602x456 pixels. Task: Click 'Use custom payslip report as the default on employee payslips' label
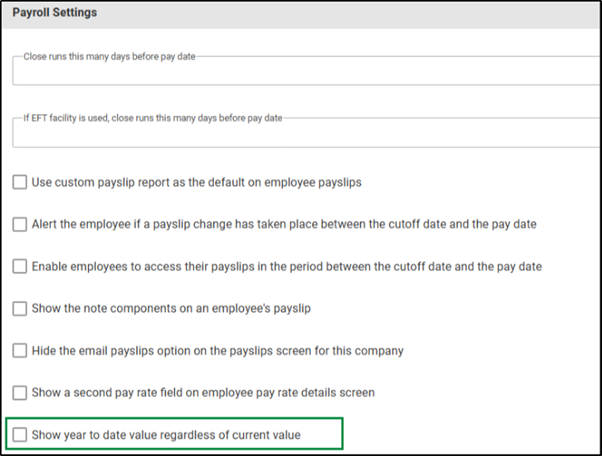(x=197, y=182)
